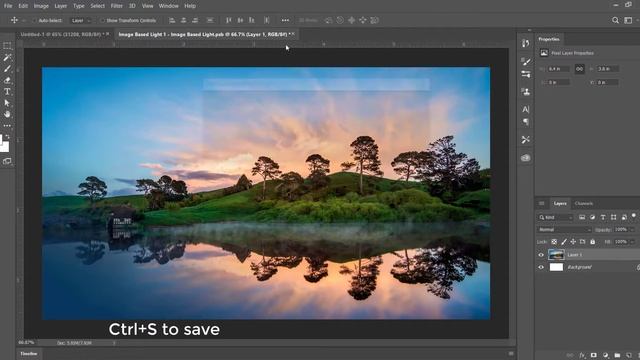Select the Brush tool in left toolbar
This screenshot has height=360, width=640.
click(7, 69)
